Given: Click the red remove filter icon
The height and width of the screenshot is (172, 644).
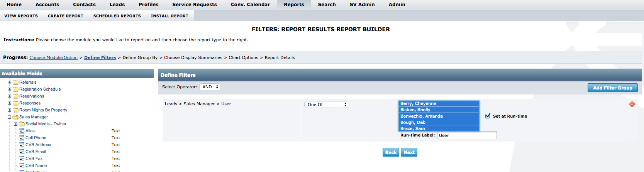Looking at the screenshot, I should [x=632, y=104].
